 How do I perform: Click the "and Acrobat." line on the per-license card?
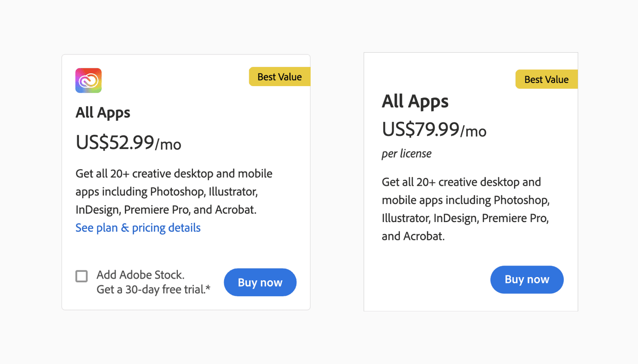click(x=413, y=236)
